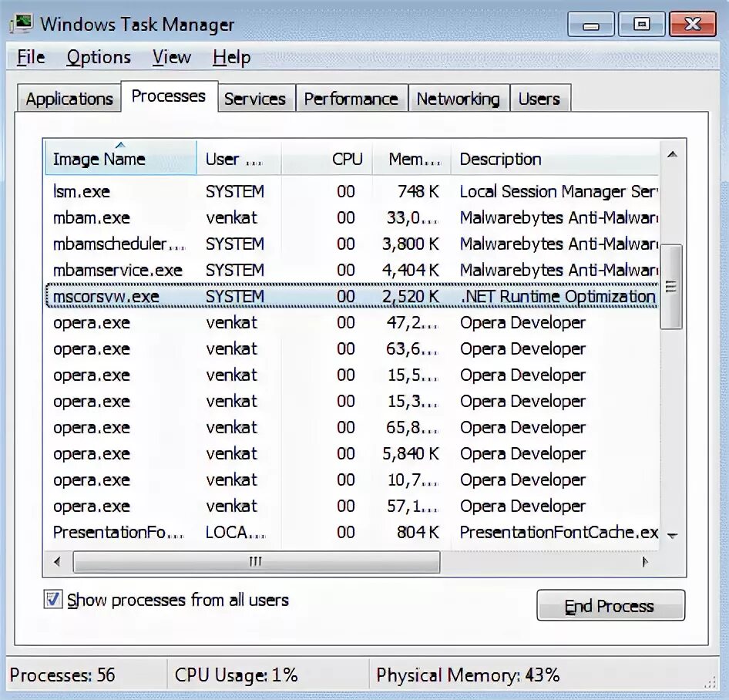Viewport: 729px width, 700px height.
Task: Click the End Process button
Action: (x=610, y=606)
